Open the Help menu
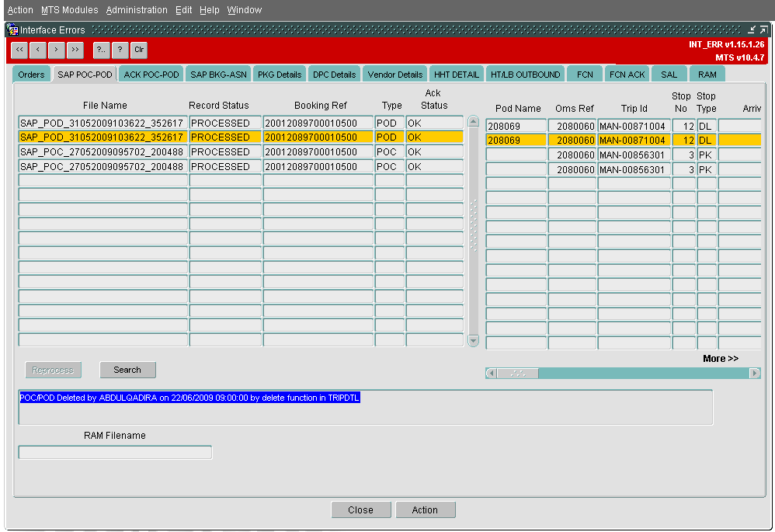The width and height of the screenshot is (775, 532). click(209, 10)
